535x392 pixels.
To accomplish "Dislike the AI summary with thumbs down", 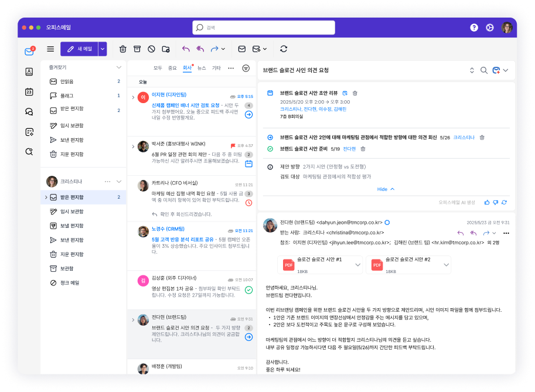I will click(x=495, y=202).
